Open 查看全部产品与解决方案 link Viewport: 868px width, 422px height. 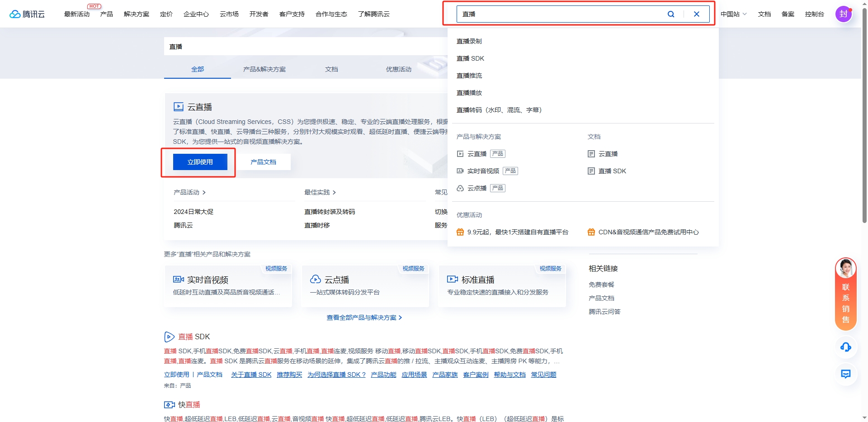(364, 318)
